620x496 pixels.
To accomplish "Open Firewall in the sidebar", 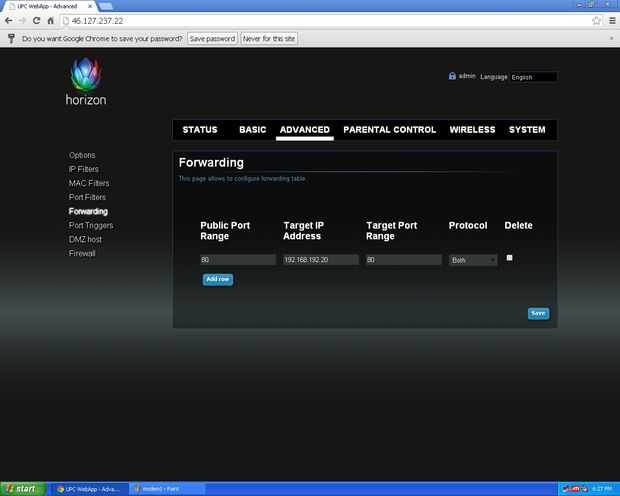I will tap(82, 253).
